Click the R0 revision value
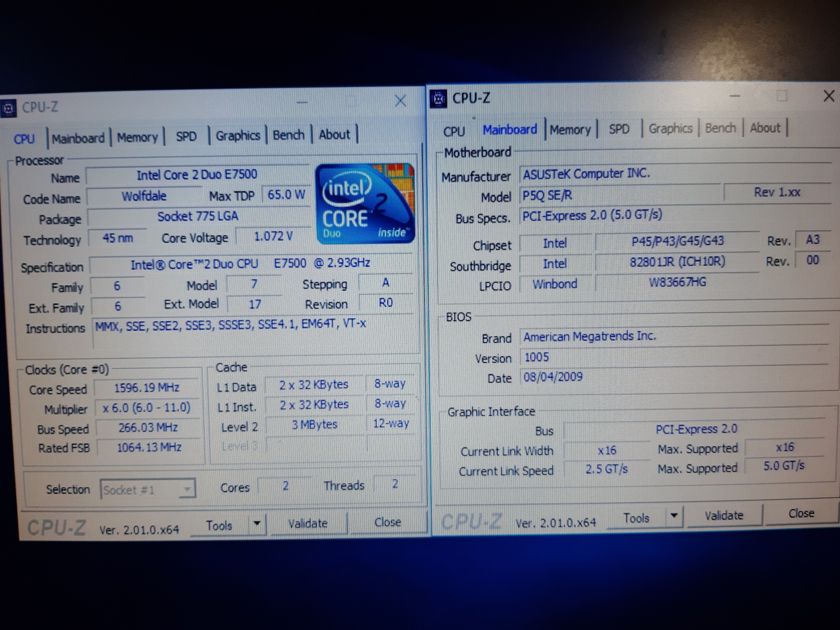840x630 pixels. point(385,302)
